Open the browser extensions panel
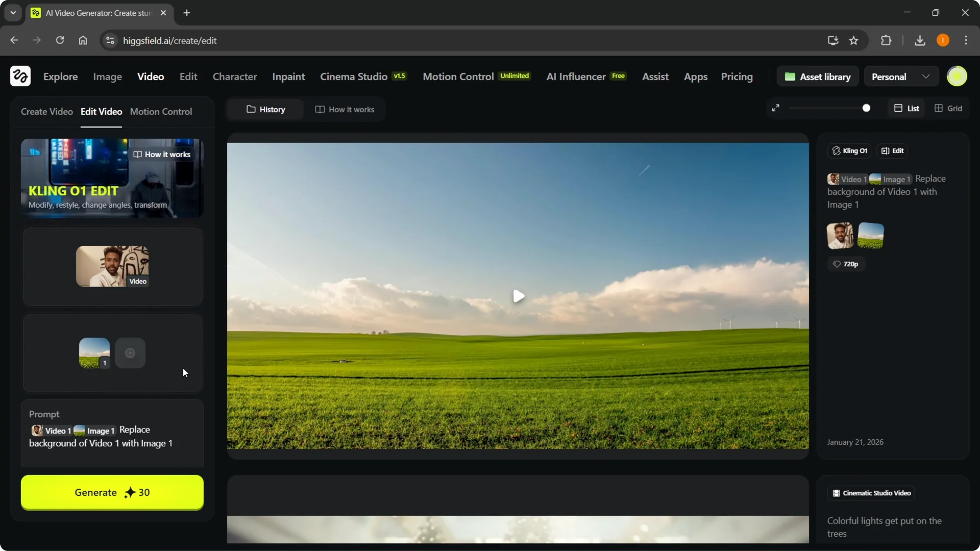The width and height of the screenshot is (980, 551). click(886, 40)
